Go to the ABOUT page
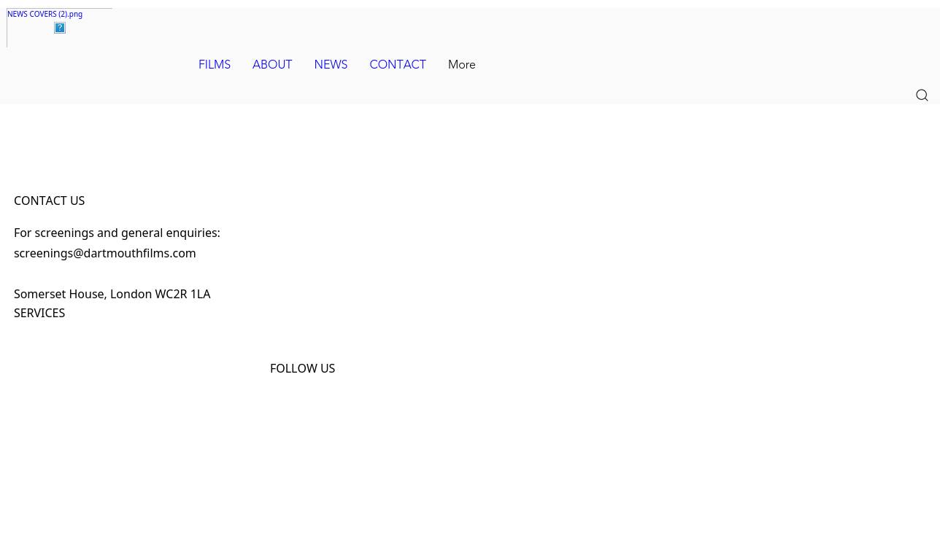Screen dimensions: 940x560 point(271,65)
